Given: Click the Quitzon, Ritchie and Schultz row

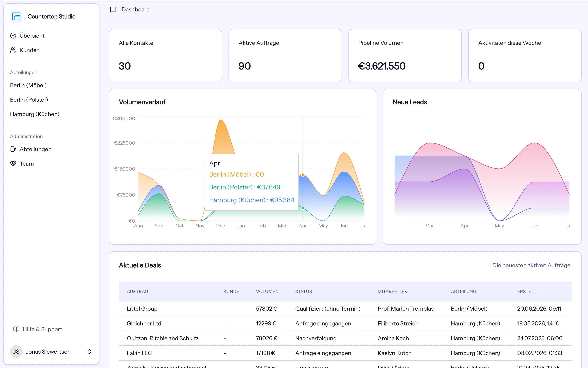Looking at the screenshot, I should coord(345,338).
